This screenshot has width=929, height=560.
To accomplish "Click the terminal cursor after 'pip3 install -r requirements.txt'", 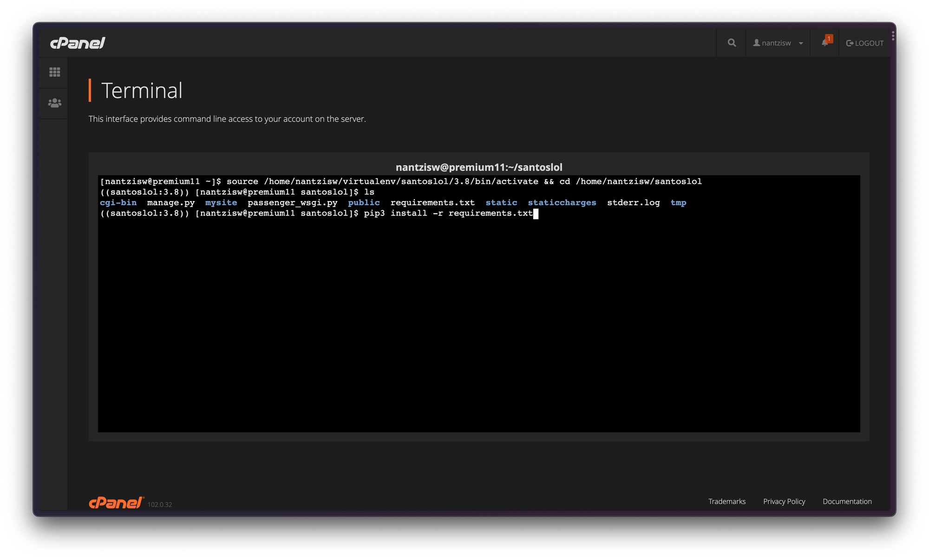I will coord(536,214).
